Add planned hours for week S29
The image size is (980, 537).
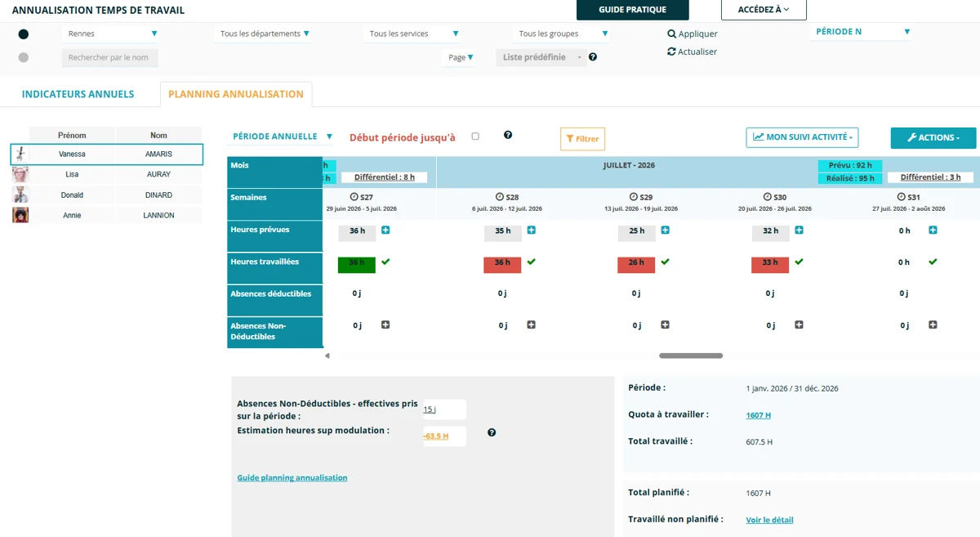click(x=665, y=230)
